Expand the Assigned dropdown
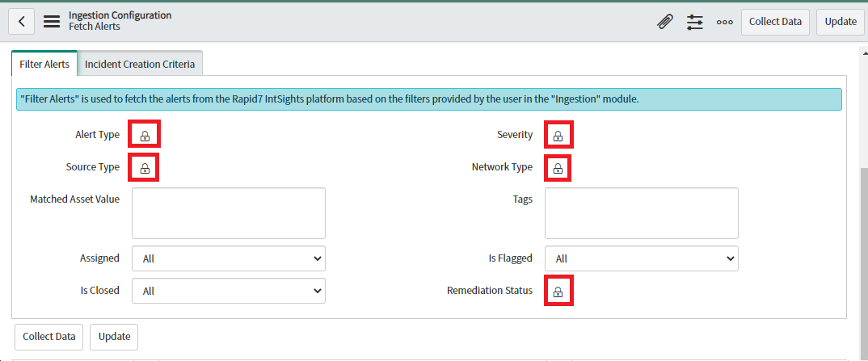868x361 pixels. 228,258
